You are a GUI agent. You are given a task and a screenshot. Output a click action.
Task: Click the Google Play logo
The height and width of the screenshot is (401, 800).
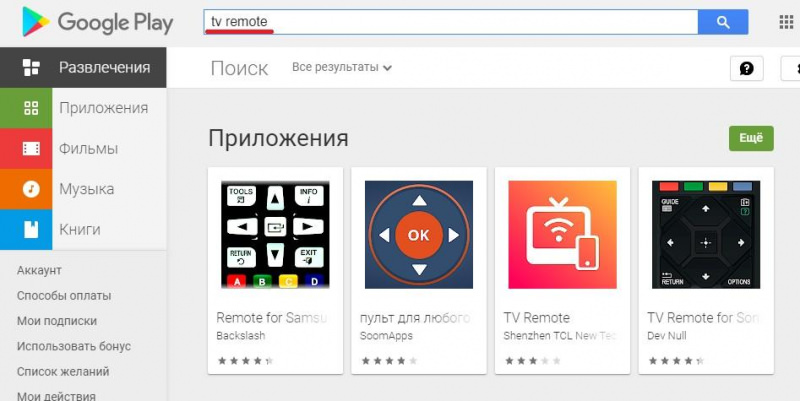(97, 22)
